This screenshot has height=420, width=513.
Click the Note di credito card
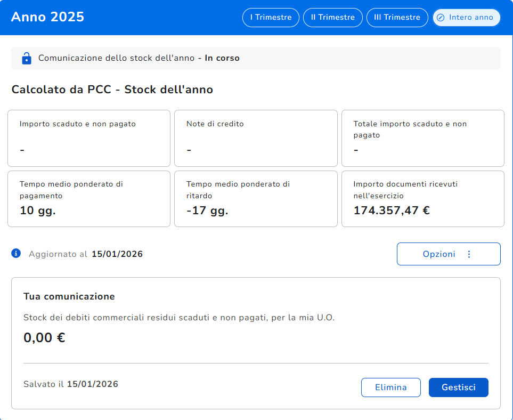(x=256, y=139)
